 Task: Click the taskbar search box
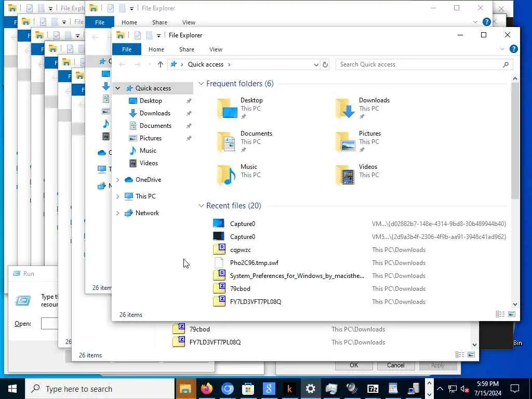coord(100,389)
